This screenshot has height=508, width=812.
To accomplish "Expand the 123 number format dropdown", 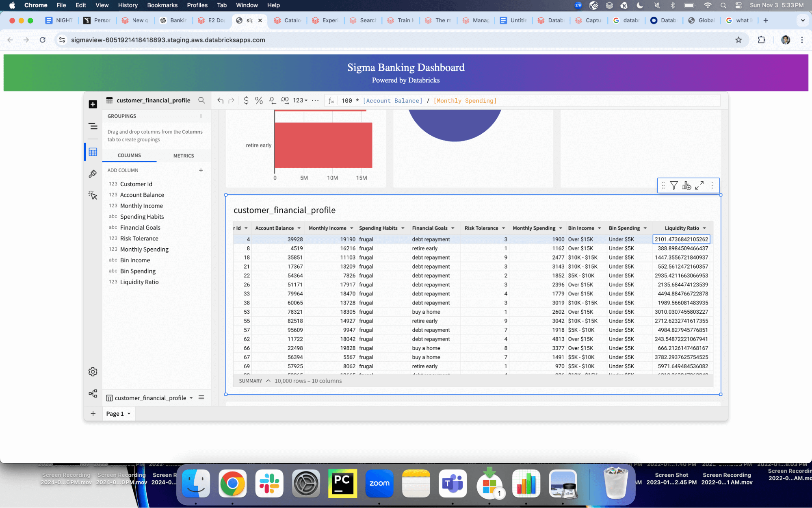I will pos(300,100).
